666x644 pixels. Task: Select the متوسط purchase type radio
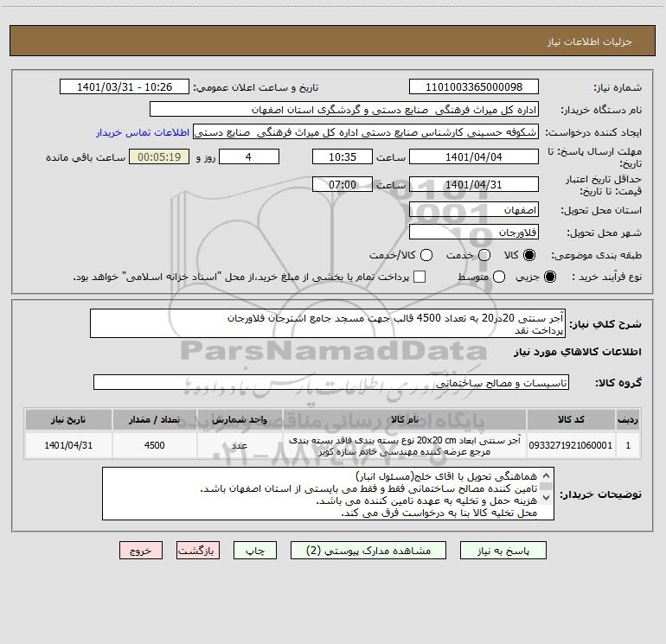(x=499, y=277)
